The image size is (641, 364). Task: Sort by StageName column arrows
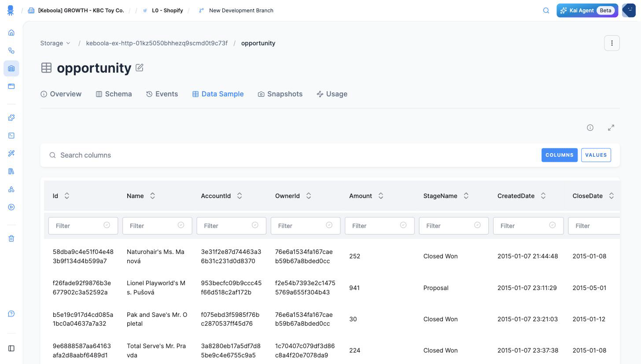(x=466, y=196)
